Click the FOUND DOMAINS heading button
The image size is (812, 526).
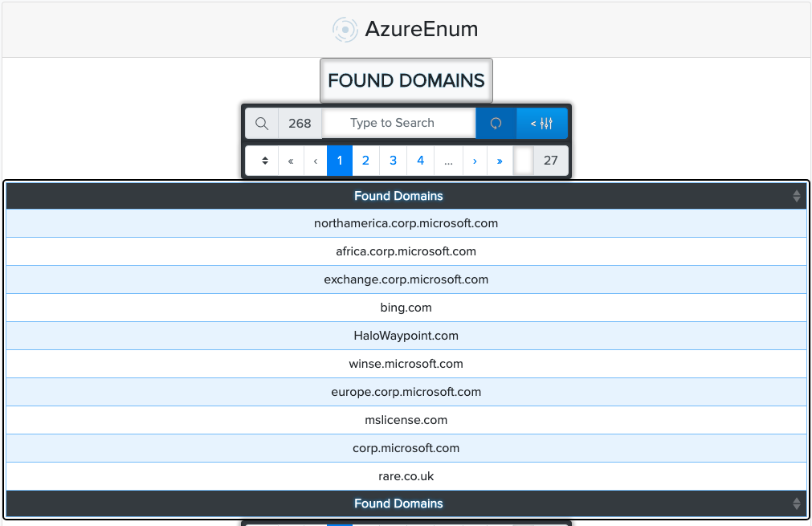[406, 81]
